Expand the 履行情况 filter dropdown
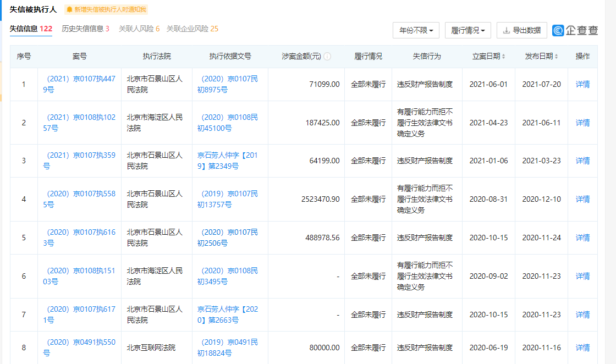This screenshot has height=364, width=616. click(x=468, y=30)
